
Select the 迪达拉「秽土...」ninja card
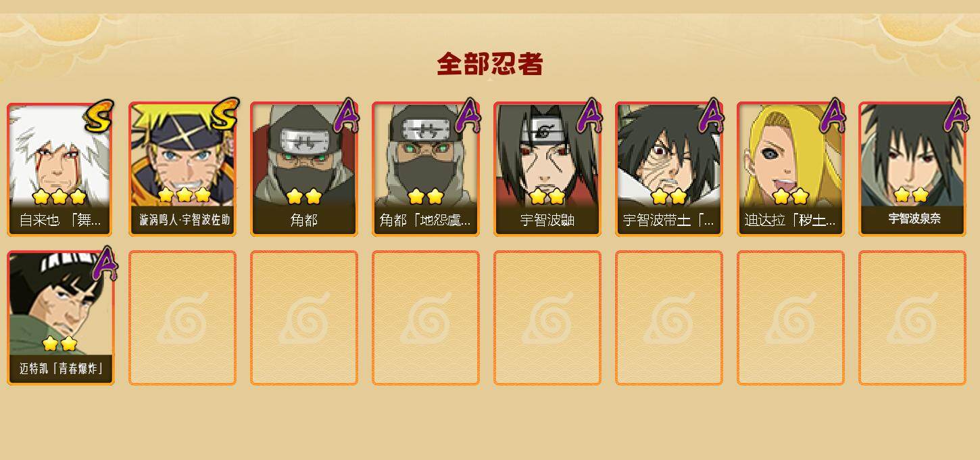(x=791, y=169)
